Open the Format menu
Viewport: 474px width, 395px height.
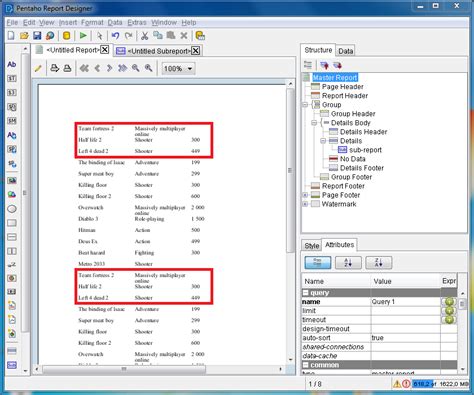point(92,23)
